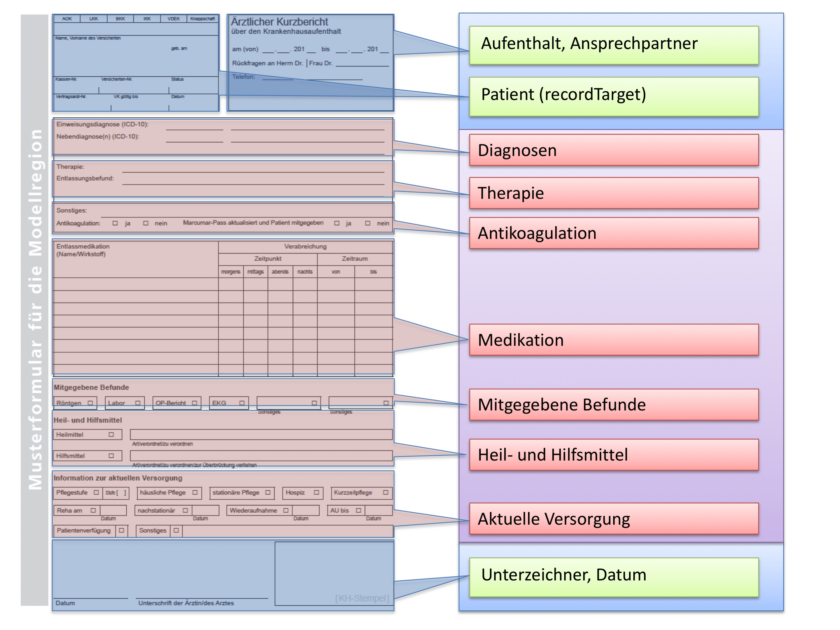Select the Unterzeichner, Datum box
The height and width of the screenshot is (630, 840).
tap(614, 577)
